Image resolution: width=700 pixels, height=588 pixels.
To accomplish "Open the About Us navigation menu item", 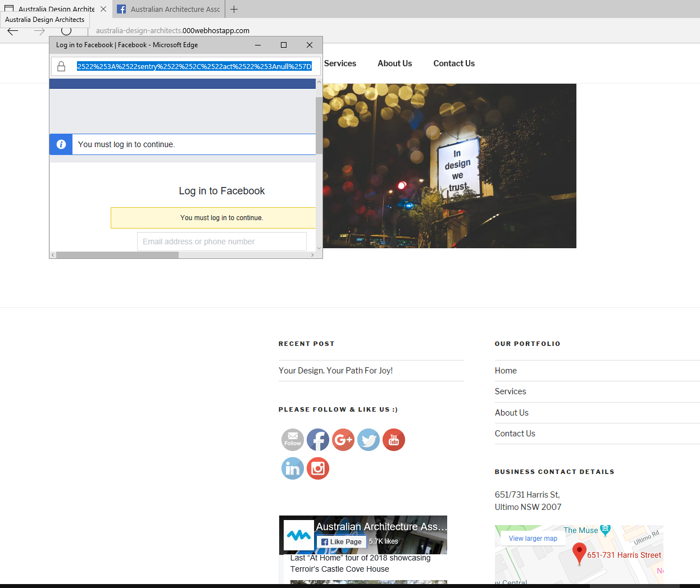I will pos(394,63).
